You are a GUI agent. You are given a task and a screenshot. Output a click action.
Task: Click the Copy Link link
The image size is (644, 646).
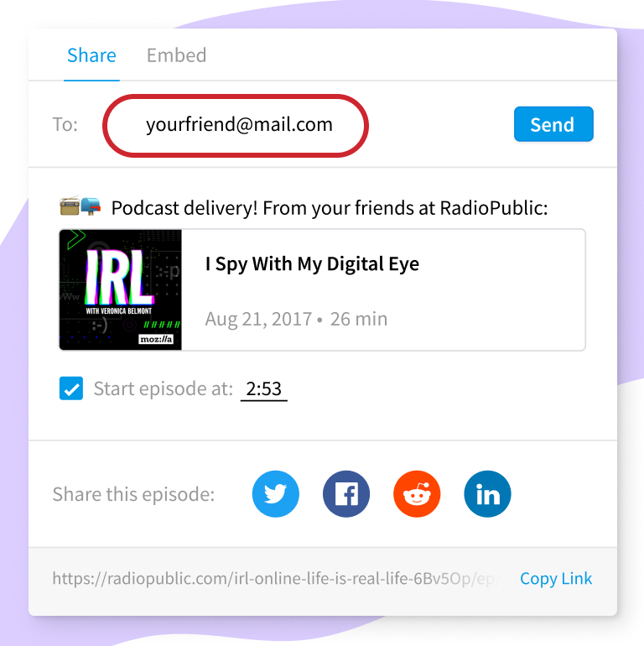(x=556, y=578)
